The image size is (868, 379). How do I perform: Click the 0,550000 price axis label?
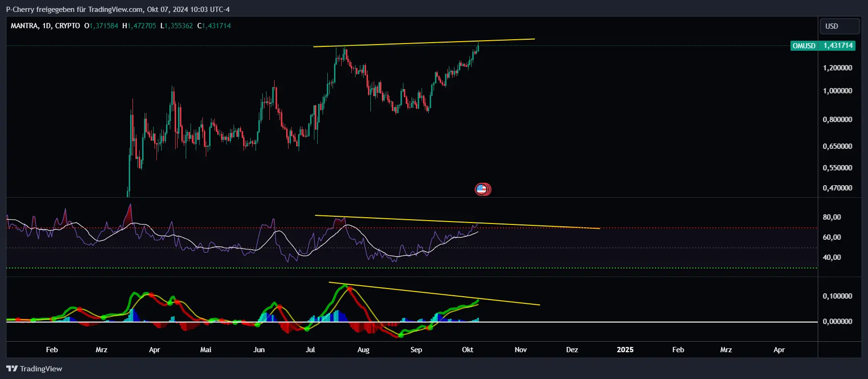tap(837, 168)
